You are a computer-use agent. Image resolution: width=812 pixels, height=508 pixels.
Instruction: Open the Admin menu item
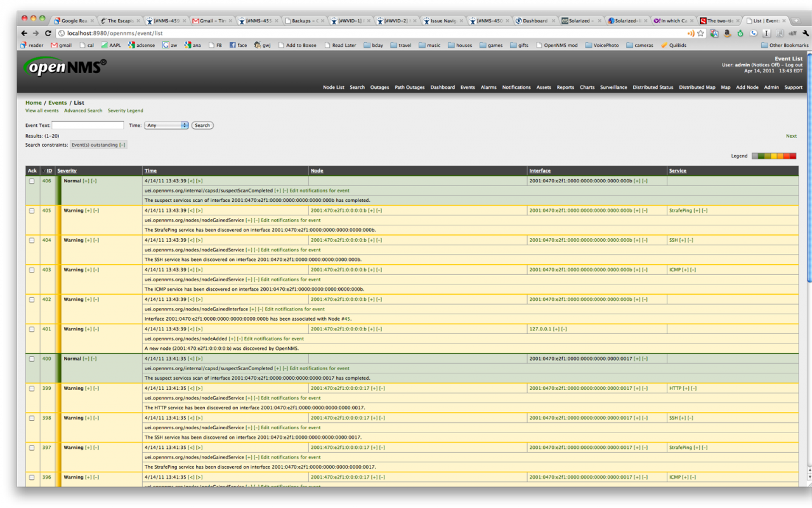pyautogui.click(x=771, y=88)
